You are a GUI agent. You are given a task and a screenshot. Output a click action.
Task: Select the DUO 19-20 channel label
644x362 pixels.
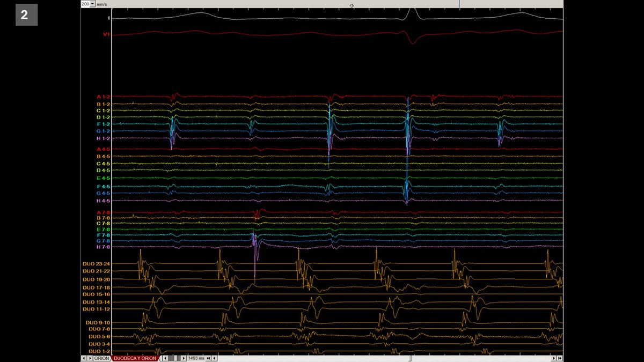(97, 279)
